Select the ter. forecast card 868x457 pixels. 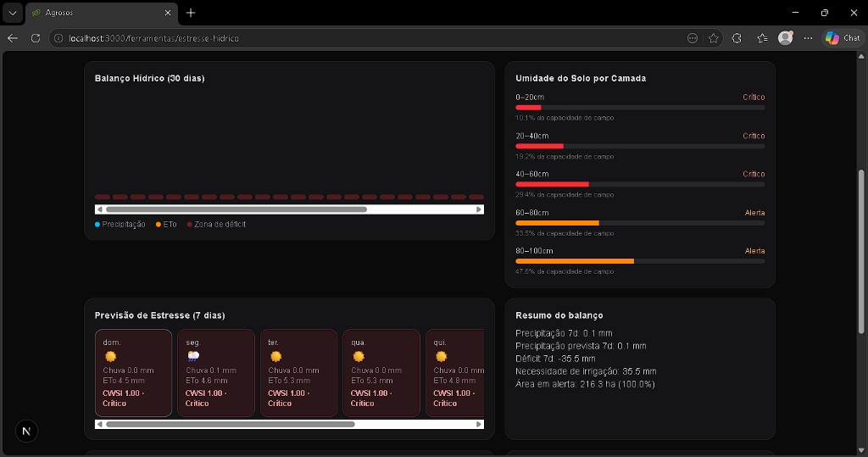tap(299, 373)
